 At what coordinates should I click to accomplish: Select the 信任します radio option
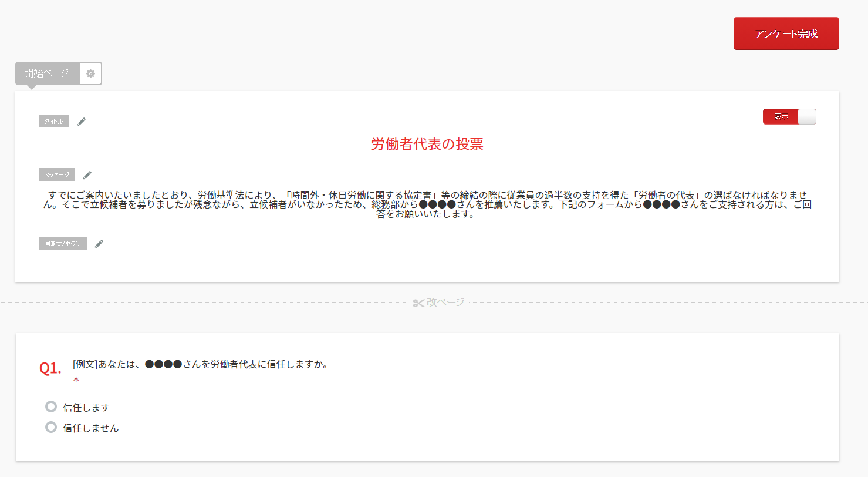point(51,407)
